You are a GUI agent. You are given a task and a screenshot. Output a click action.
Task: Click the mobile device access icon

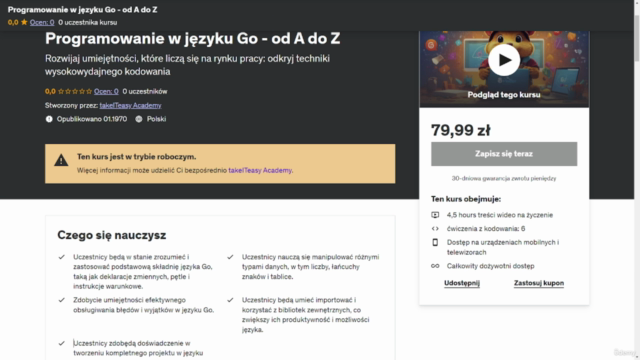(435, 242)
